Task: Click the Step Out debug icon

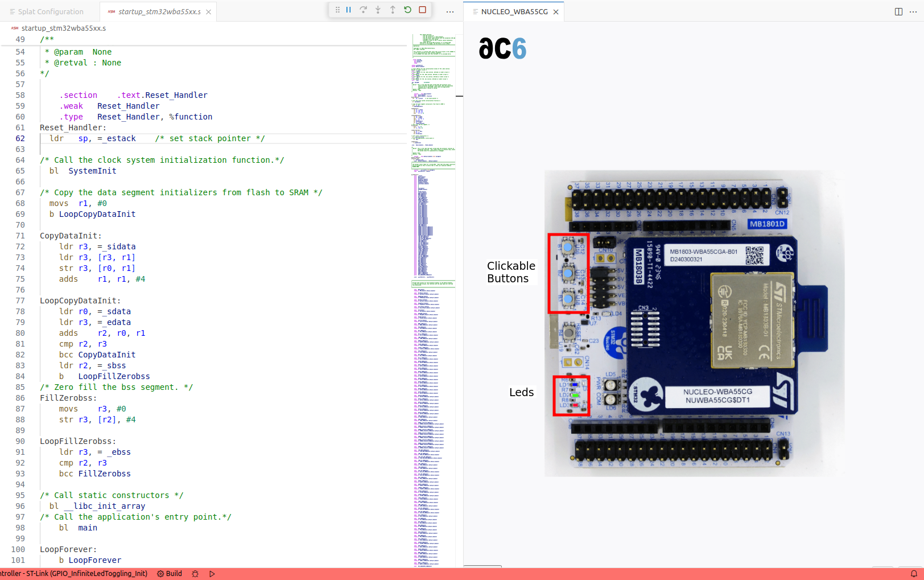Action: [393, 10]
